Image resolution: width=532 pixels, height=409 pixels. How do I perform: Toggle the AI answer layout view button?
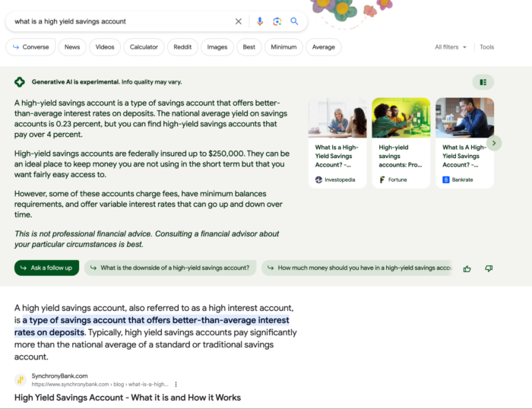(x=483, y=82)
